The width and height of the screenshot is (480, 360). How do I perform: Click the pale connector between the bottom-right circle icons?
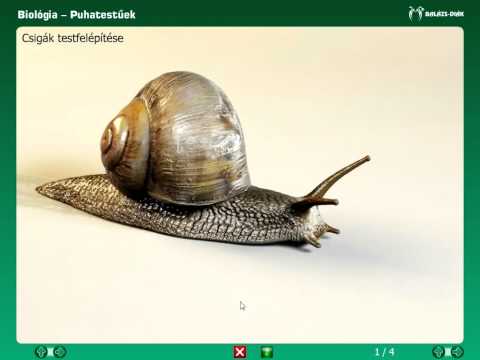tap(448, 351)
